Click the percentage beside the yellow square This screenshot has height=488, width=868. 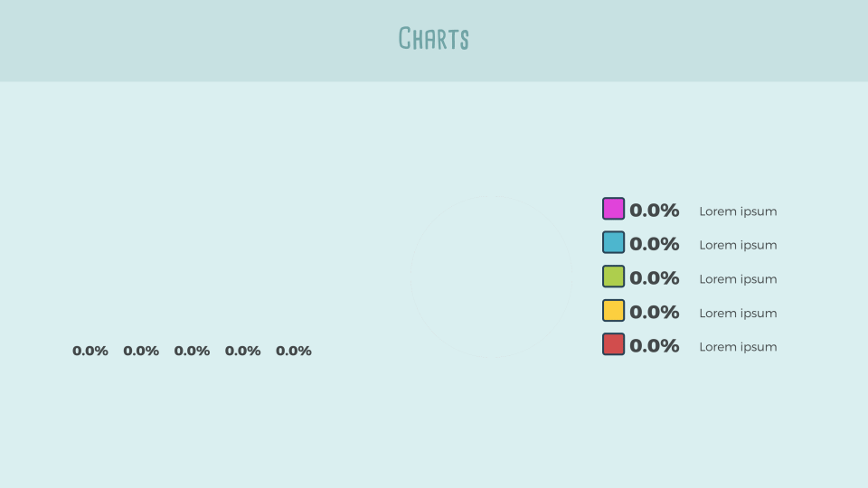[x=654, y=313]
